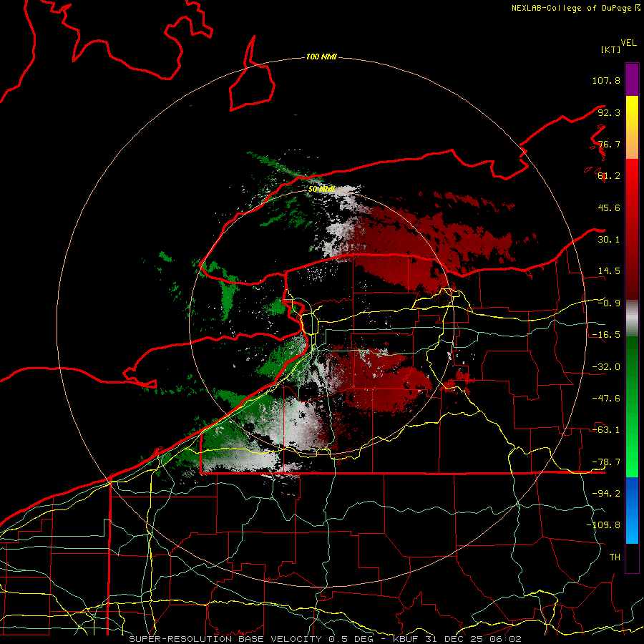The width and height of the screenshot is (644, 644).
Task: Click the VEL legend title
Action: pos(629,43)
